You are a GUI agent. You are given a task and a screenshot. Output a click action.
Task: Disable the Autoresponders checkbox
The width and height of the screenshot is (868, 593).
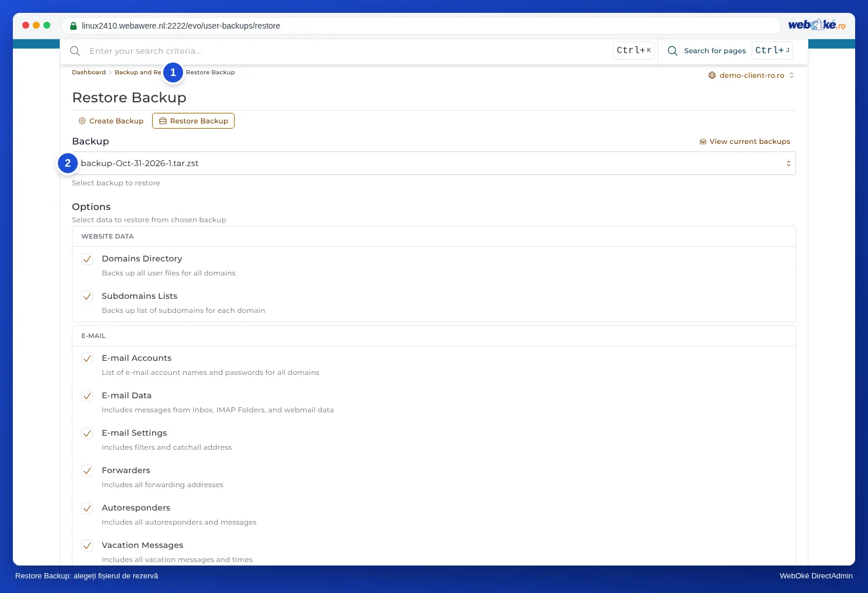pyautogui.click(x=87, y=508)
